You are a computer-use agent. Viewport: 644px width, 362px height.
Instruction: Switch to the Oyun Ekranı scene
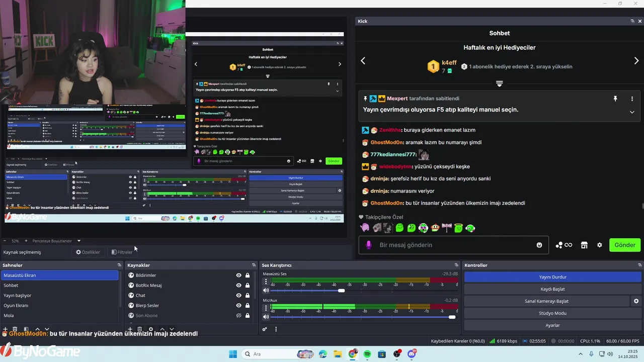click(x=59, y=305)
